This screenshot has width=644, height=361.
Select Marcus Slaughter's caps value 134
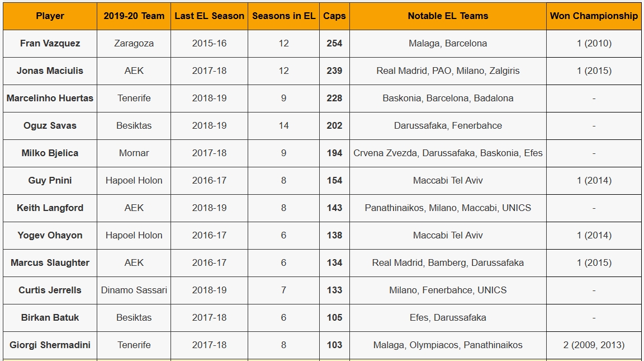334,262
